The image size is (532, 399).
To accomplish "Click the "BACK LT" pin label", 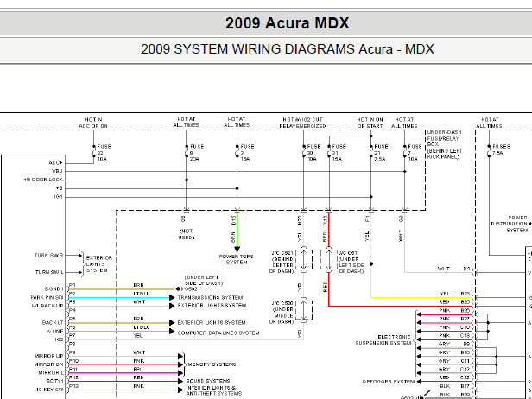I will (x=53, y=322).
